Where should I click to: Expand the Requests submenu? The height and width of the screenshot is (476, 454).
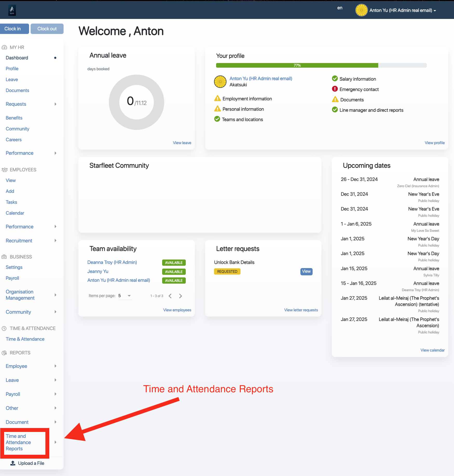tap(55, 104)
